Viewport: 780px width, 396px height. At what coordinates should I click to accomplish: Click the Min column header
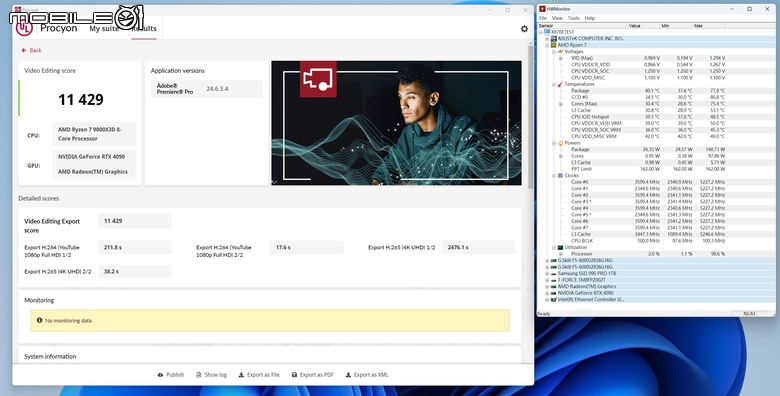676,25
